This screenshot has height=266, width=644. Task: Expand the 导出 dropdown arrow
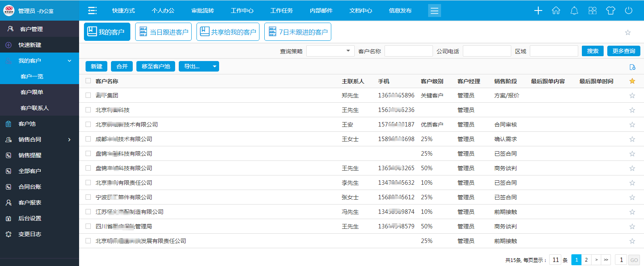tap(214, 66)
